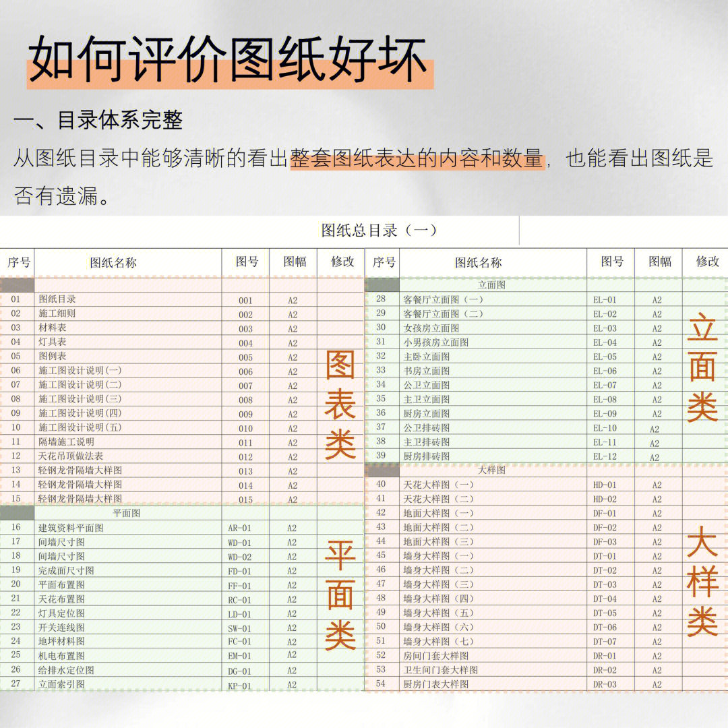The height and width of the screenshot is (728, 728).
Task: Select the cell "房间门套大样图"
Action: click(436, 656)
